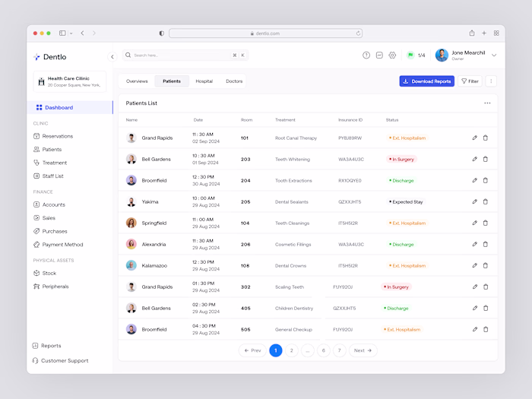Edit the Broomfield room 505 row

coord(475,329)
